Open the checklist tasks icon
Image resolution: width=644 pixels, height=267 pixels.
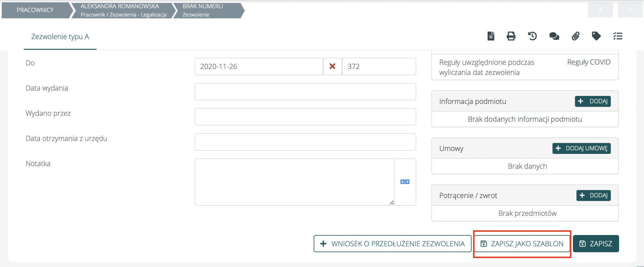(618, 36)
